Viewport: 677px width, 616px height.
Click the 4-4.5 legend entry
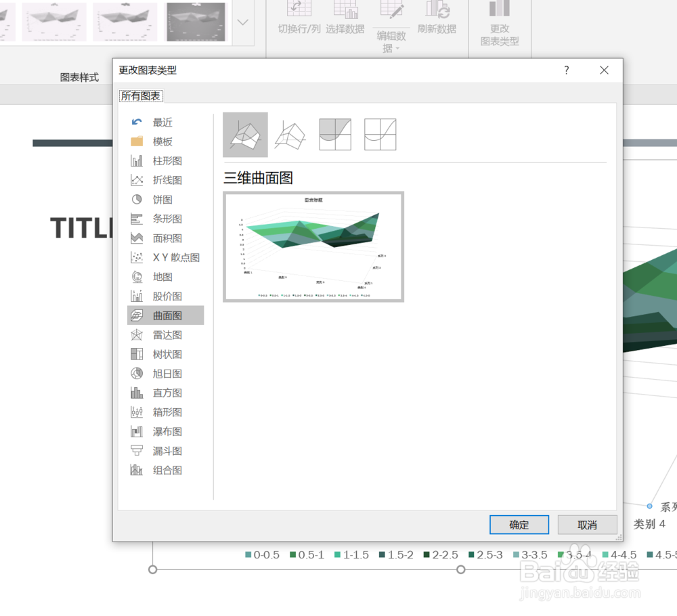619,554
